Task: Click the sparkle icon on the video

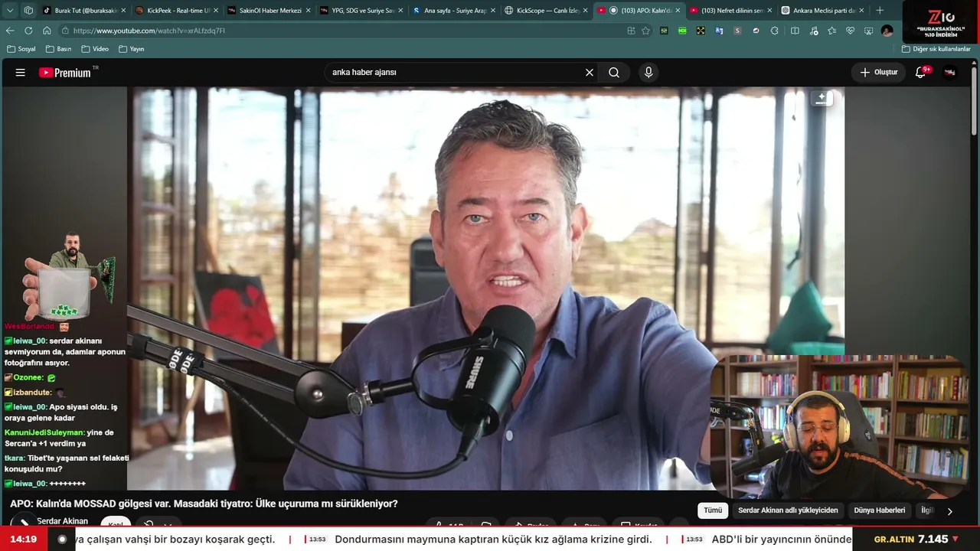Action: point(822,98)
